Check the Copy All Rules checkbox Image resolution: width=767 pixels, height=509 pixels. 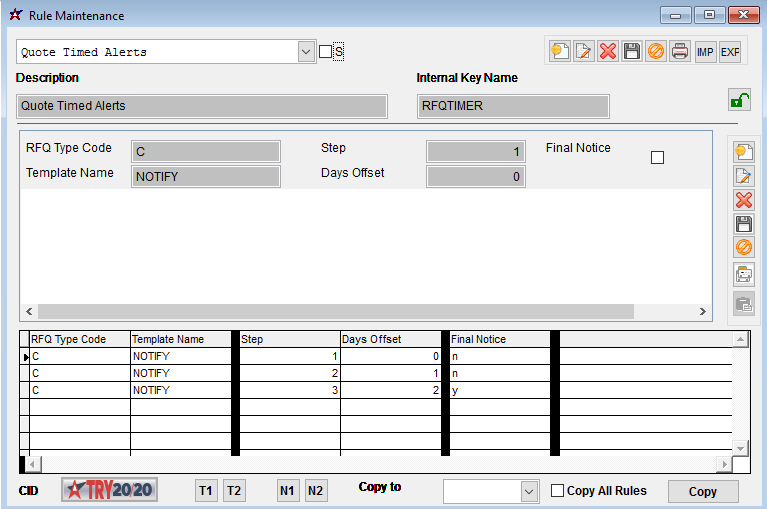pos(558,491)
